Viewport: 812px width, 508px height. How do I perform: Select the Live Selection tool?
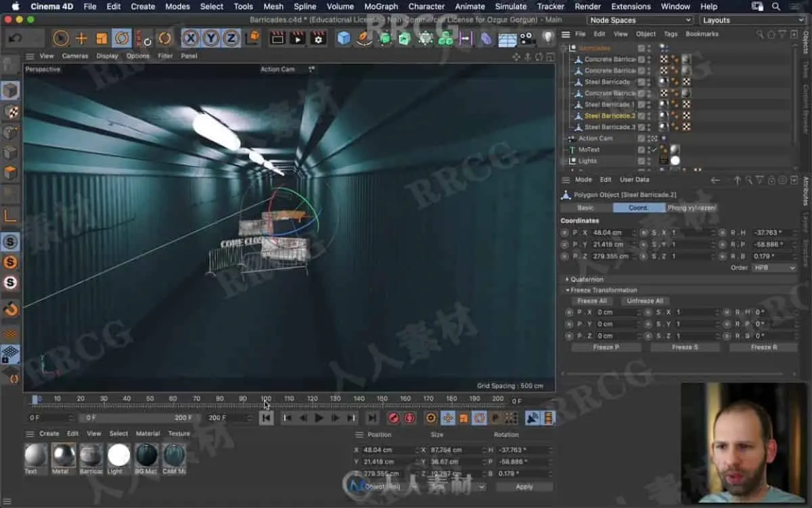pyautogui.click(x=61, y=38)
